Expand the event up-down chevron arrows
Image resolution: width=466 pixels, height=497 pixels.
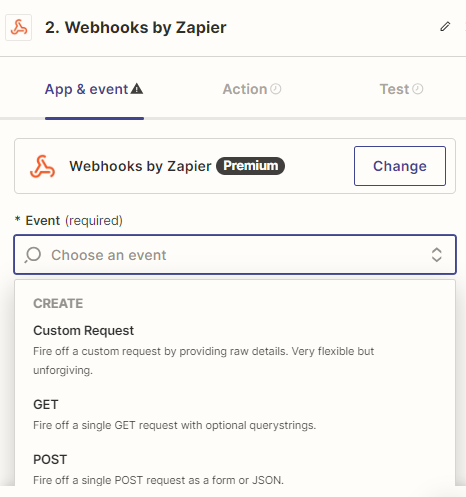[437, 255]
